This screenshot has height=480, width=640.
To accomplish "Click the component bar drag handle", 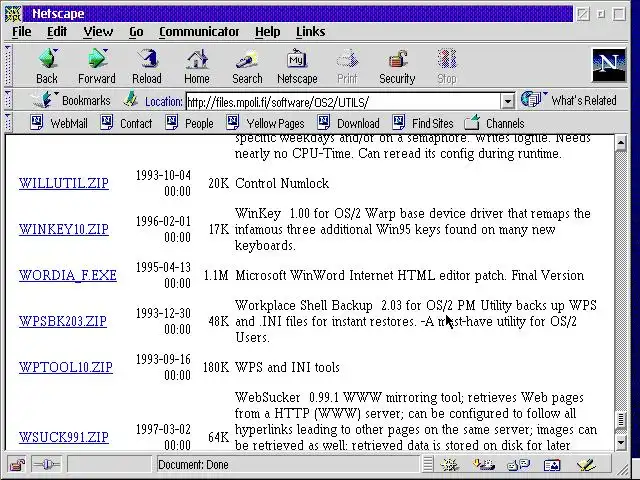I will point(427,464).
